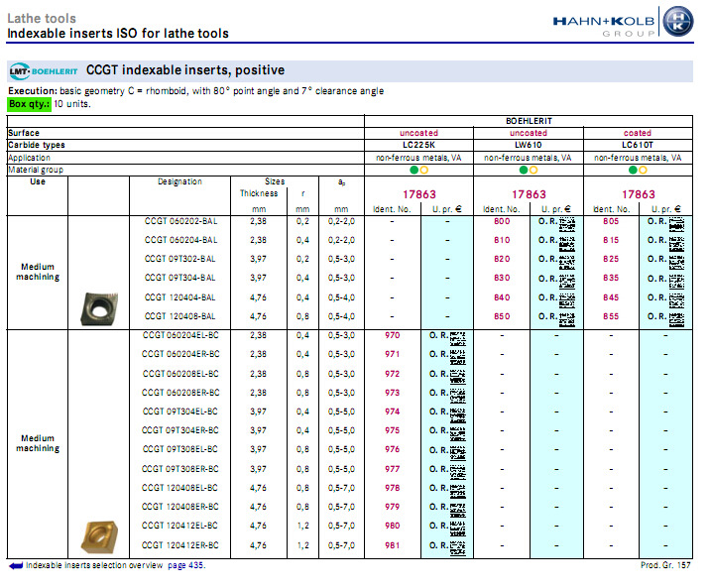Click the 'Prod. Gr. 157' footer text
This screenshot has height=588, width=710.
[665, 565]
